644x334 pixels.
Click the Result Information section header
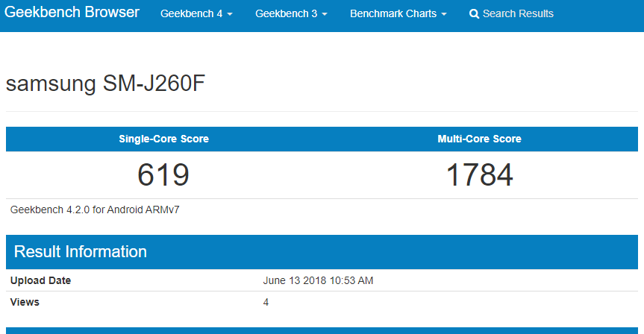(322, 252)
